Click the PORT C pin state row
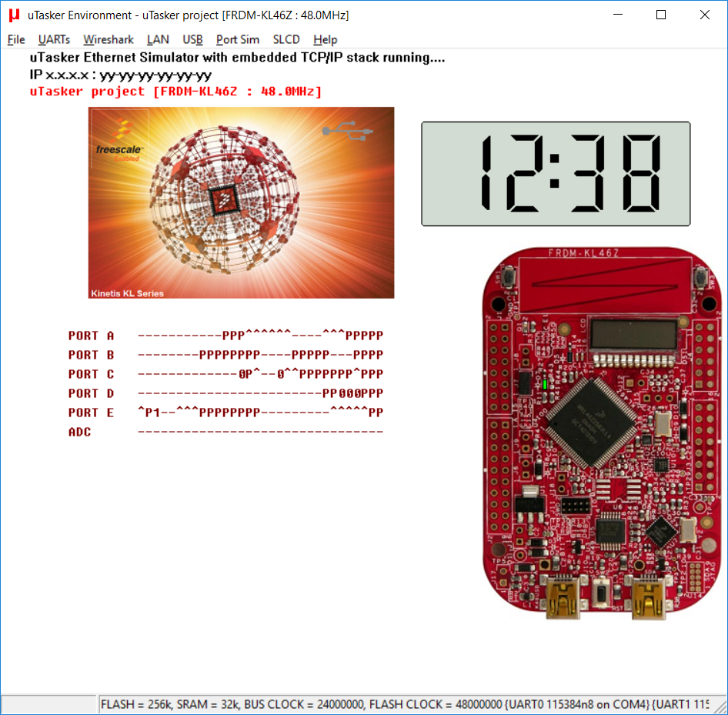Screen dimensions: 728x715 click(x=225, y=374)
